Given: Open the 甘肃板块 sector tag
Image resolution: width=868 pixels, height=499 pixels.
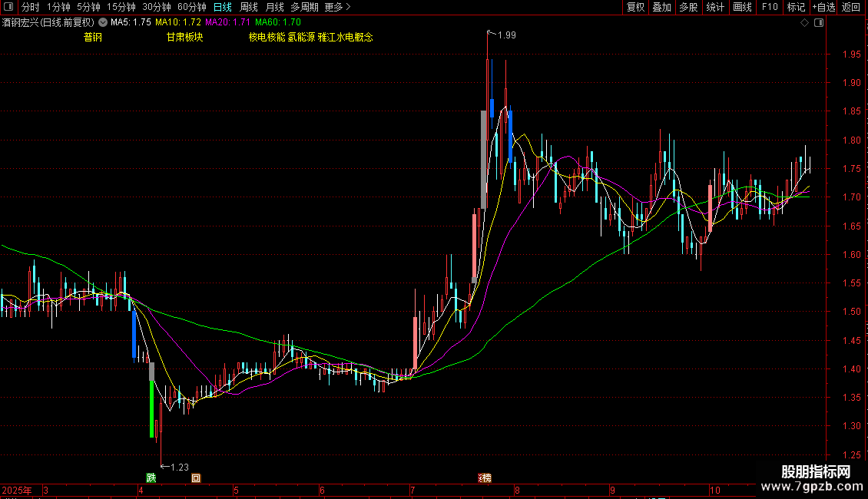Looking at the screenshot, I should coord(185,37).
